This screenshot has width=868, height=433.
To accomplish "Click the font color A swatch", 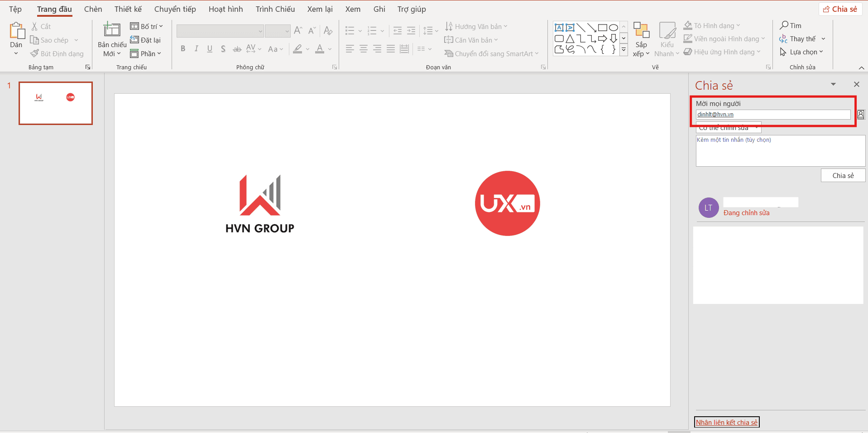I will click(x=320, y=49).
